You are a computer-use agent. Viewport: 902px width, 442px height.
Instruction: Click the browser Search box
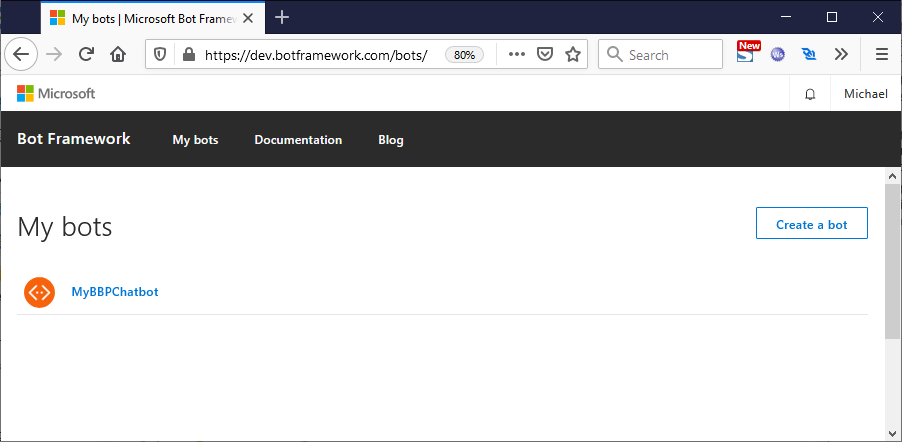point(660,55)
